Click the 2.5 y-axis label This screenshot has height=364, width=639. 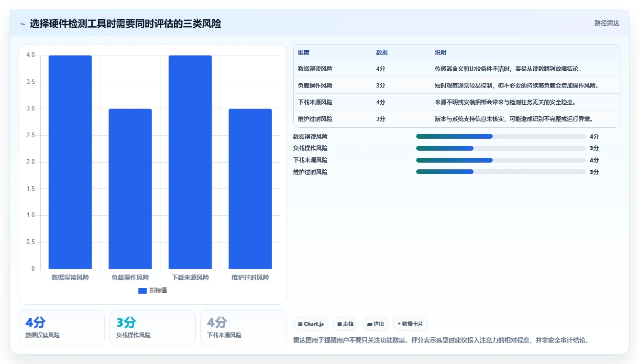[31, 135]
